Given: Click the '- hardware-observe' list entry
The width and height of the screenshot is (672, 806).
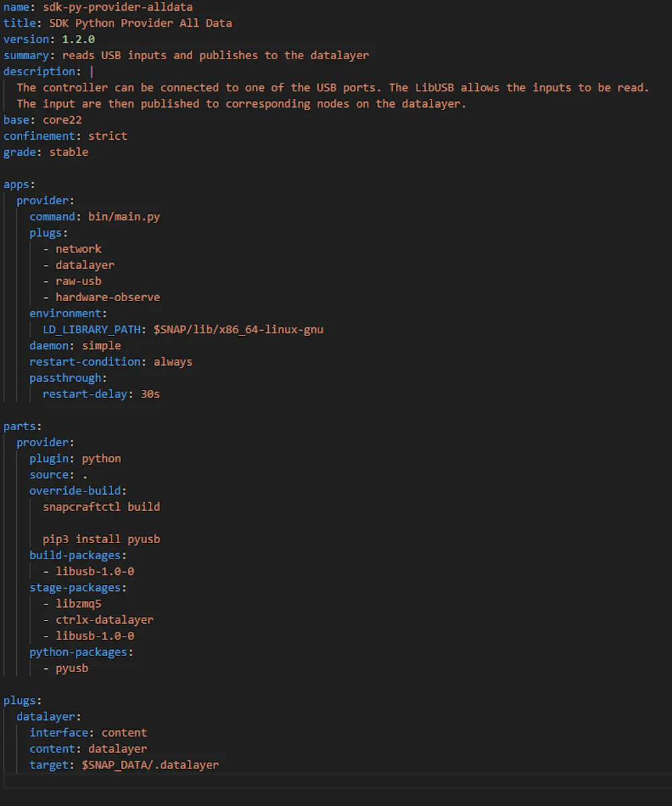Looking at the screenshot, I should [x=101, y=297].
